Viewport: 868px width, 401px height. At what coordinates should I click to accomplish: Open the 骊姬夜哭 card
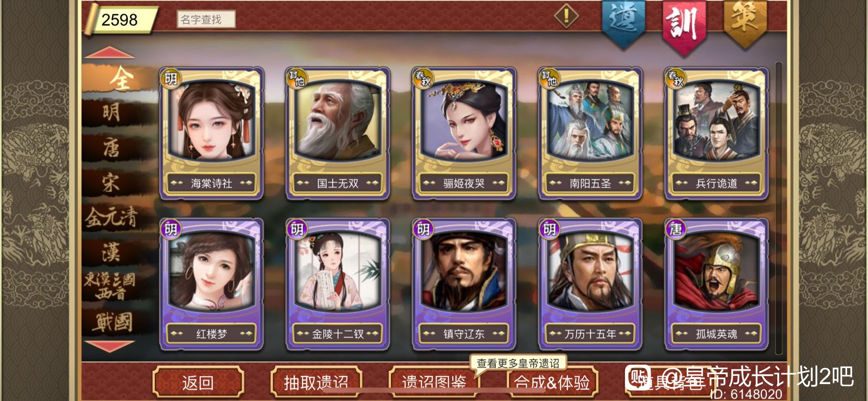coord(464,133)
